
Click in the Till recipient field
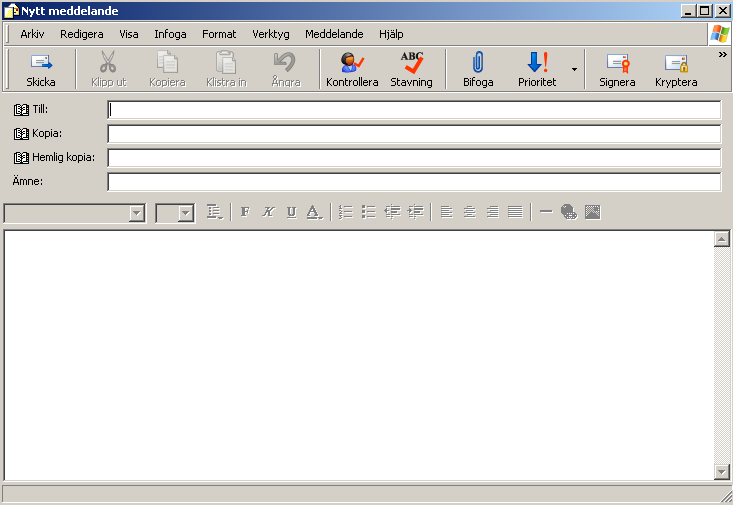(414, 110)
